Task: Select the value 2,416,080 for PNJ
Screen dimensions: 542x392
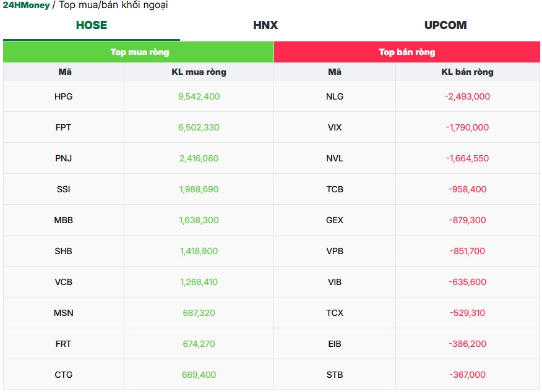Action: point(199,158)
